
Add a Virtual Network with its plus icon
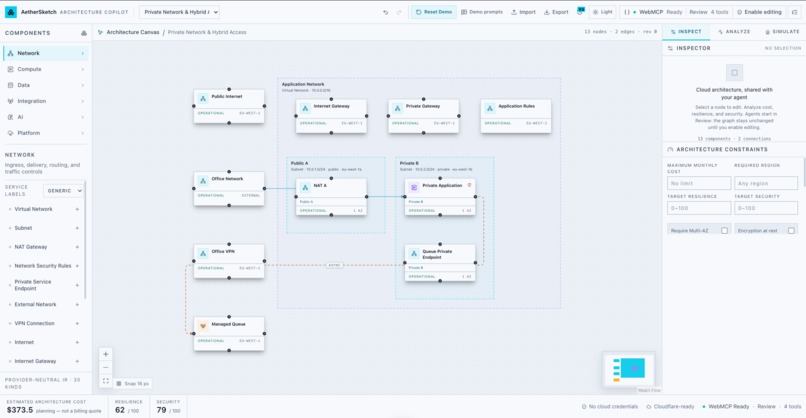pyautogui.click(x=77, y=209)
